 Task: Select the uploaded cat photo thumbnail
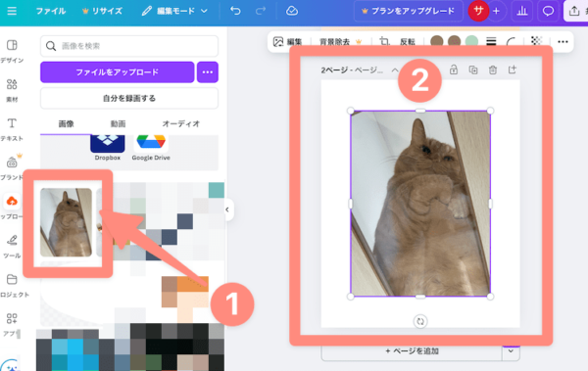[x=66, y=222]
